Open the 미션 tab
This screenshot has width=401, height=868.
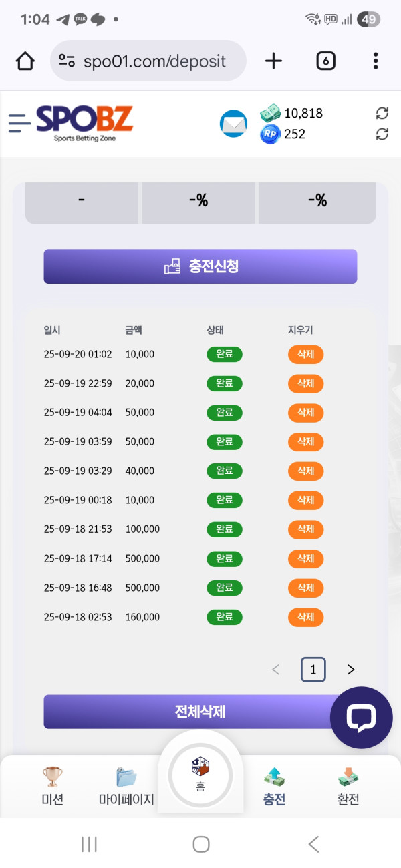click(52, 786)
